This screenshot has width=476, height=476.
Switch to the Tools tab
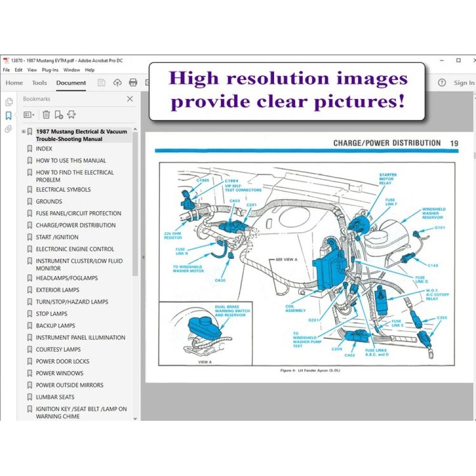(x=40, y=82)
